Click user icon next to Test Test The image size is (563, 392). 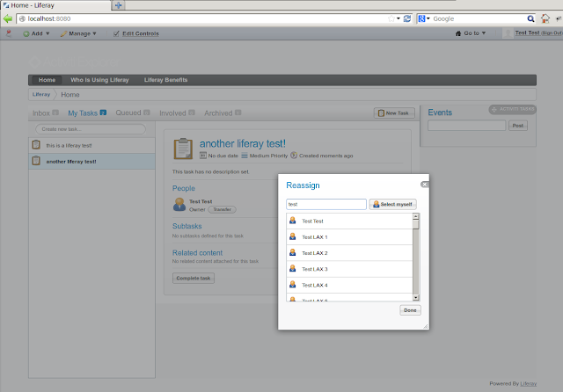[293, 221]
